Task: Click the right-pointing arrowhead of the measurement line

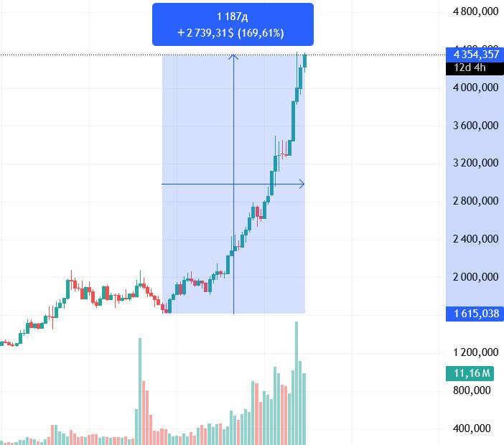Action: click(x=302, y=184)
